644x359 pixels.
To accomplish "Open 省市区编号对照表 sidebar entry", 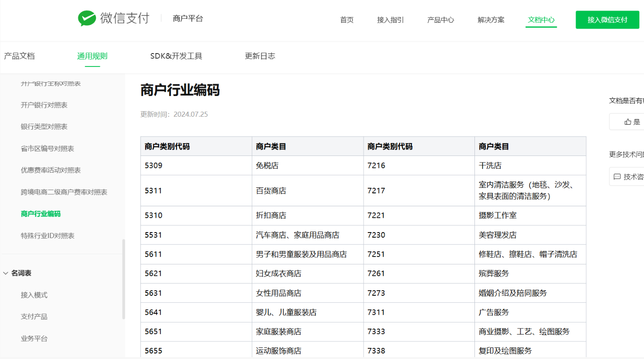I will 47,149.
